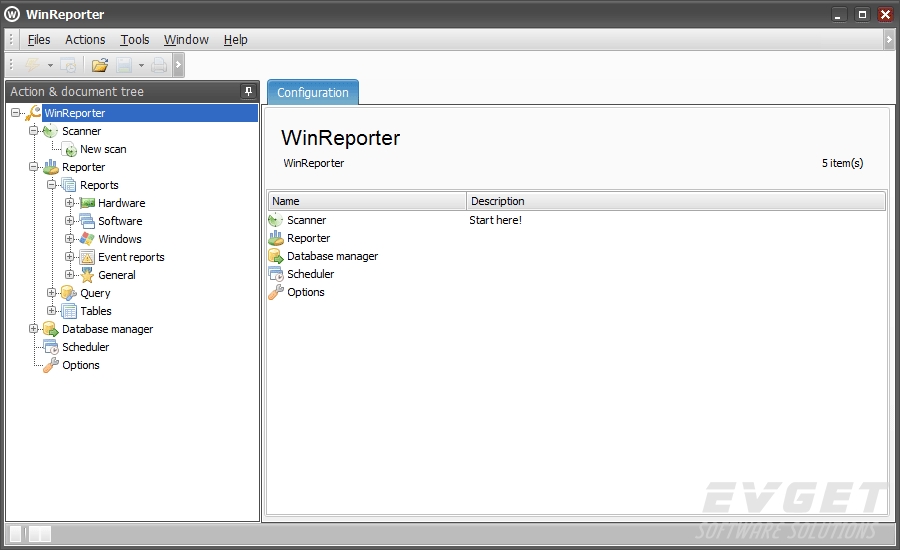Maximize the WinReporter window
Viewport: 900px width, 550px height.
point(862,14)
